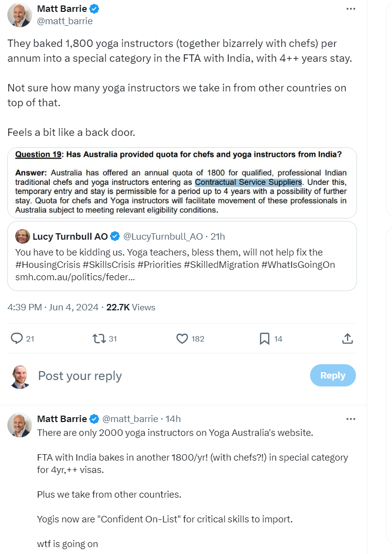The image size is (392, 554).
Task: Click the share upload icon
Action: 347,339
